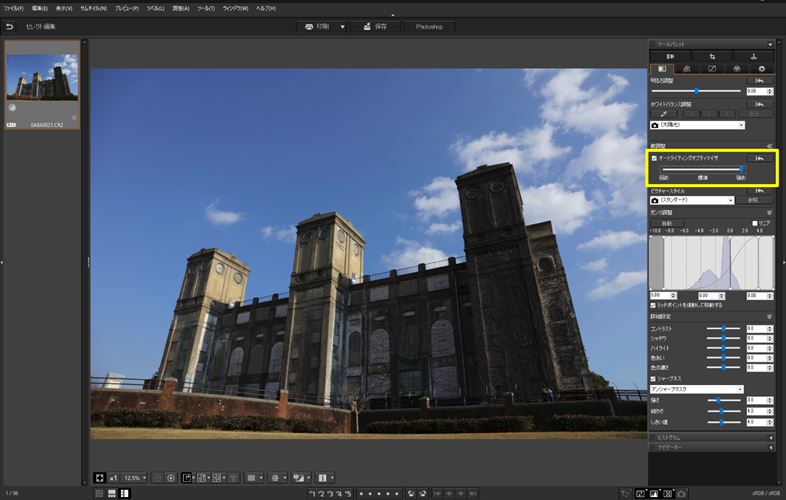
Task: Open the 表示(V) menu
Action: [x=64, y=9]
